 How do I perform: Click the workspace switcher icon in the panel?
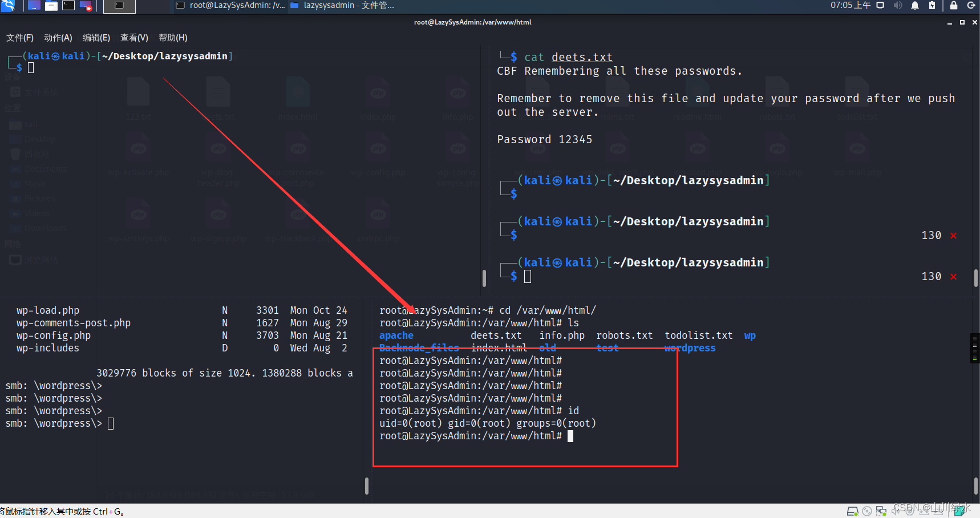34,6
